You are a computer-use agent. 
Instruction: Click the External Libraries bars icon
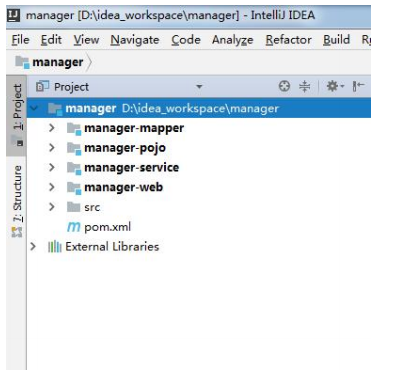(55, 247)
